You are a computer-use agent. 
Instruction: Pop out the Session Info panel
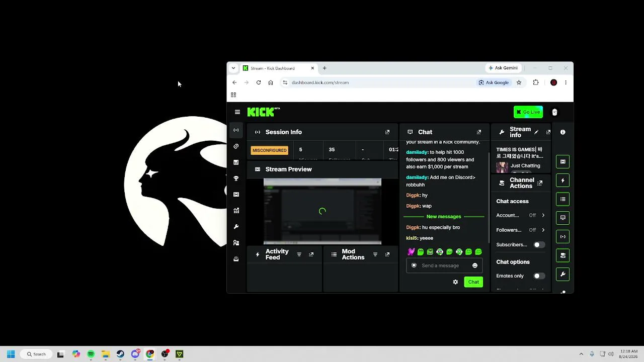(x=387, y=132)
